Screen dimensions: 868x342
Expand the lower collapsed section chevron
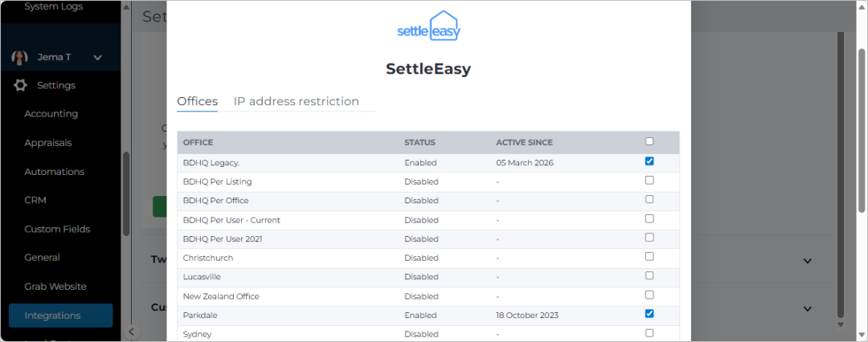[x=807, y=308]
